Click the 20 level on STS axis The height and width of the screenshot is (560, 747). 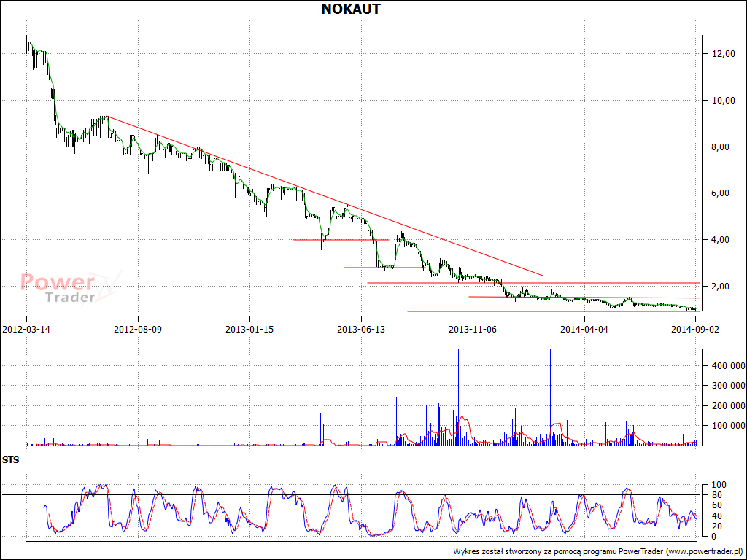[x=716, y=526]
